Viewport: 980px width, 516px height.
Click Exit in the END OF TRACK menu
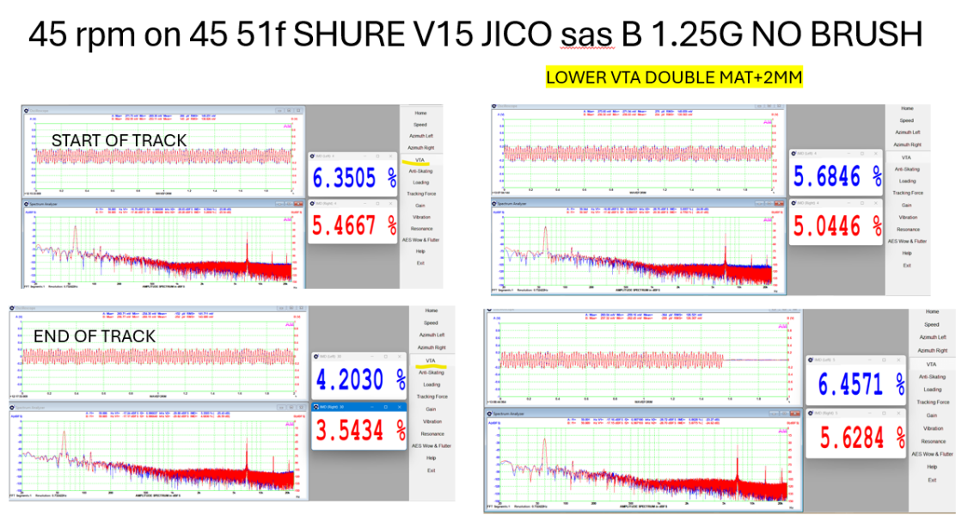(431, 470)
